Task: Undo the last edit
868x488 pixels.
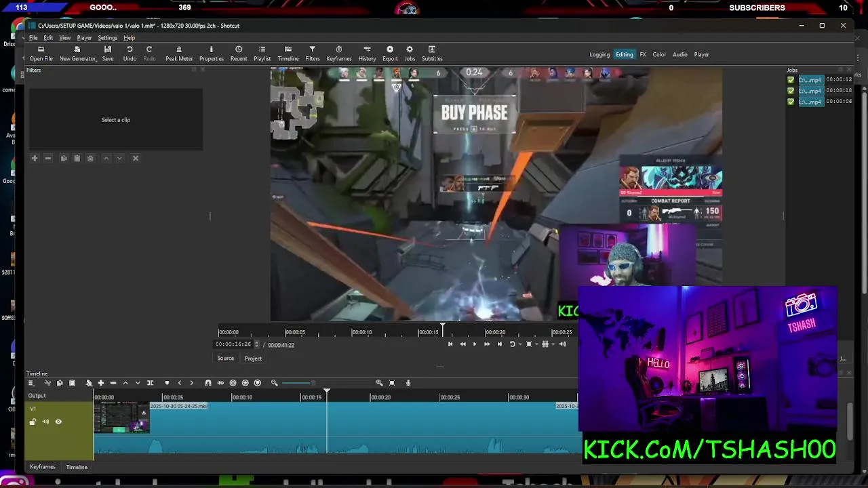Action: [x=130, y=54]
